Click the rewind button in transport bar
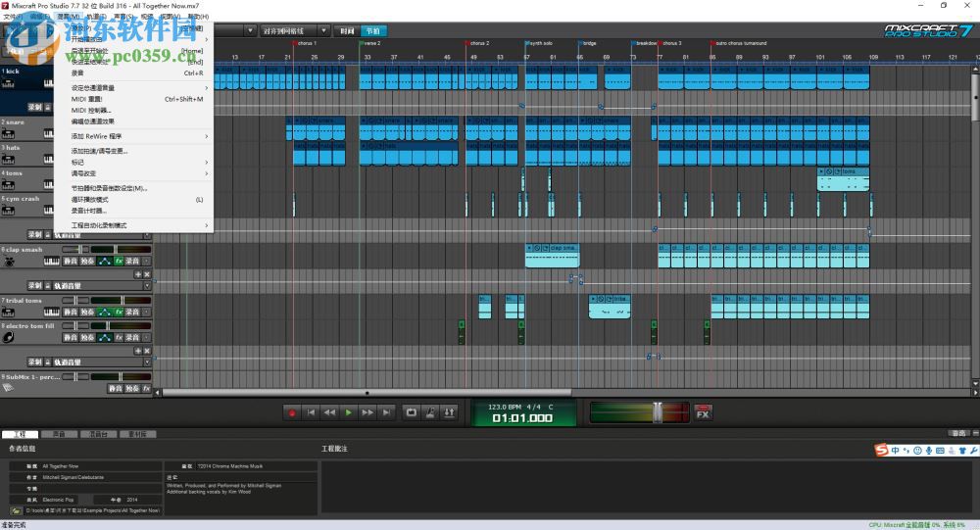 329,412
